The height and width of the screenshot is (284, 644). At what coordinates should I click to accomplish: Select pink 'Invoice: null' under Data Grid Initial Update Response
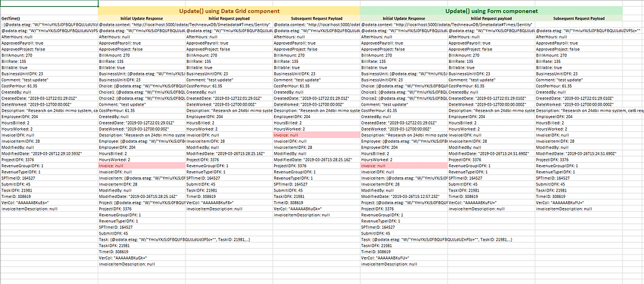[142, 165]
